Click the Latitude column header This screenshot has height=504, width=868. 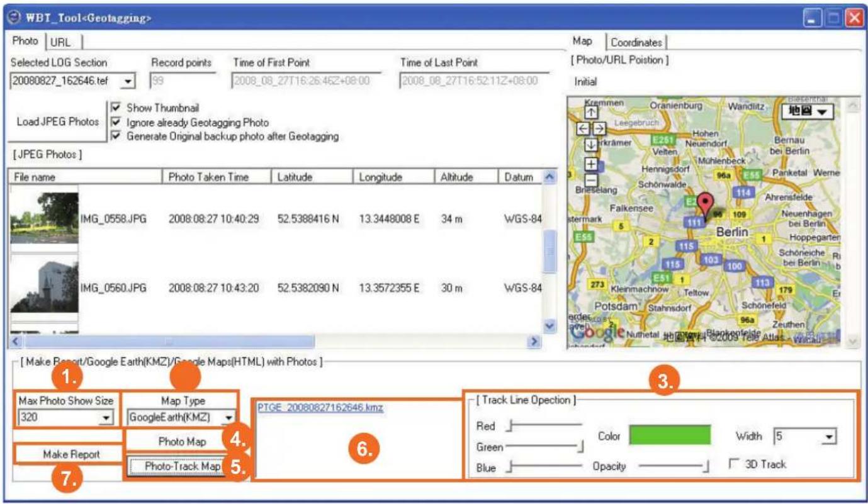point(312,177)
